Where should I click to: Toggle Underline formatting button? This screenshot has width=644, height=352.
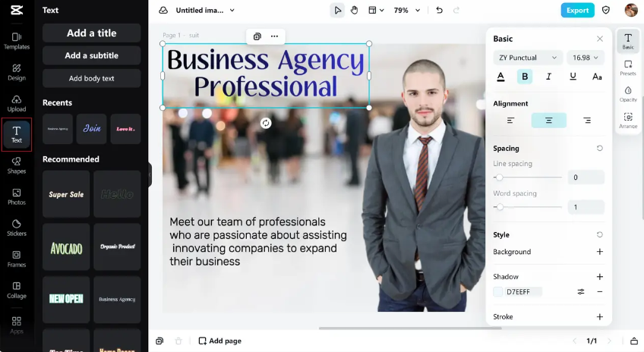573,77
